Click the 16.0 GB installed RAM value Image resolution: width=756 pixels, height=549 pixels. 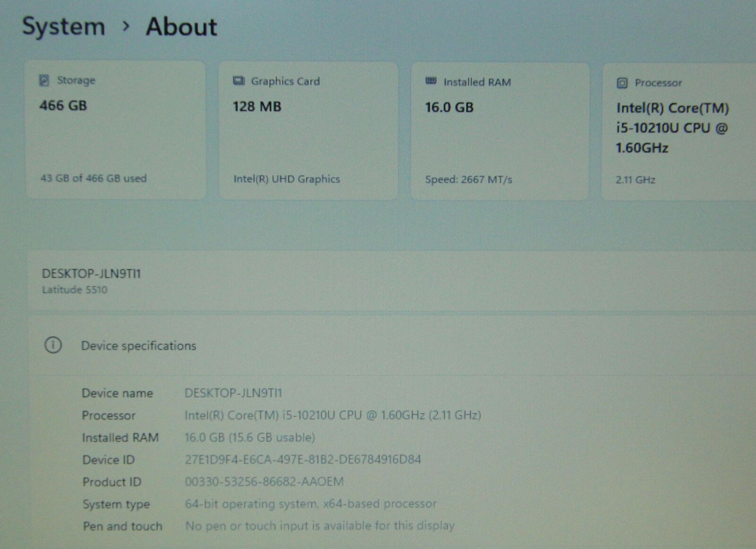coord(449,107)
